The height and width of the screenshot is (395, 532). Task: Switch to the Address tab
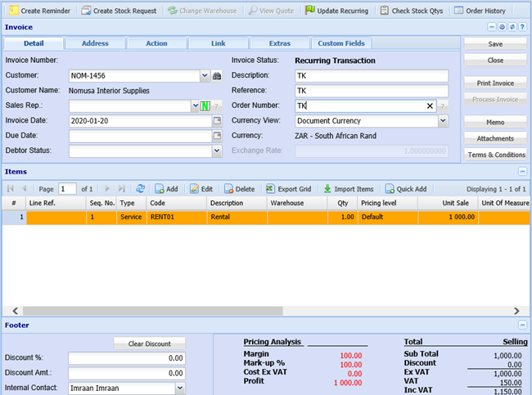(94, 43)
